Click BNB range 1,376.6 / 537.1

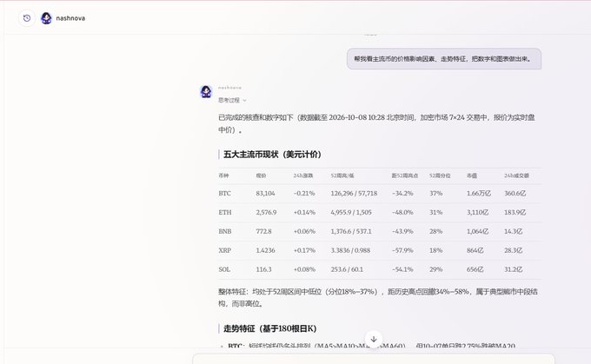(351, 231)
